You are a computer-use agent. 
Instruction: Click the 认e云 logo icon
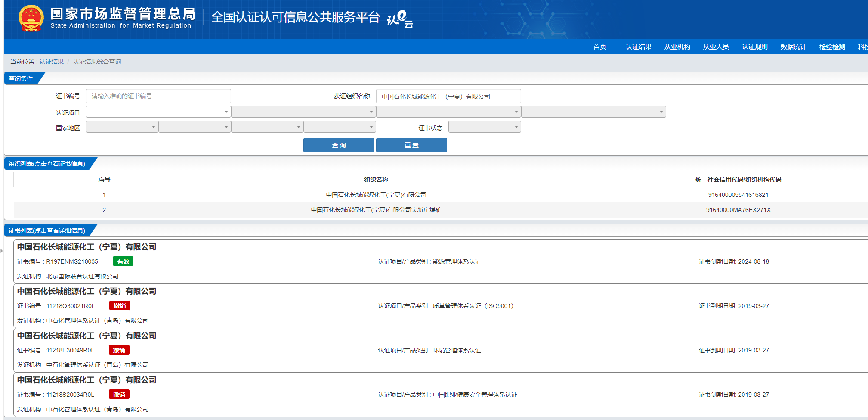coord(400,19)
